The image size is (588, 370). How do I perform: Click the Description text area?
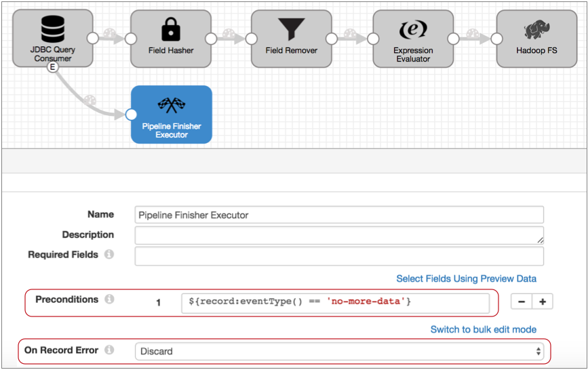click(339, 235)
